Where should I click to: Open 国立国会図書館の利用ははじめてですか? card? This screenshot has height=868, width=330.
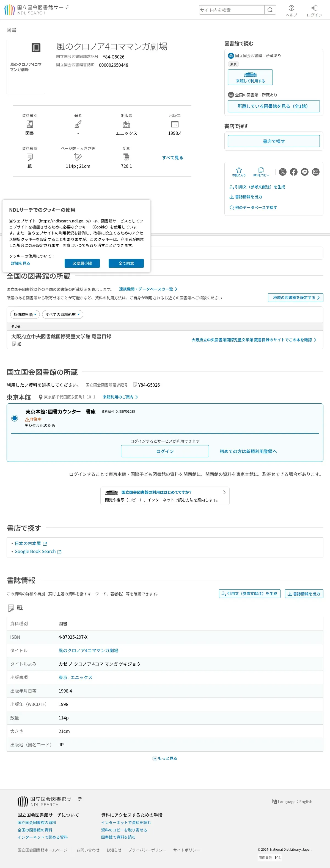click(165, 496)
